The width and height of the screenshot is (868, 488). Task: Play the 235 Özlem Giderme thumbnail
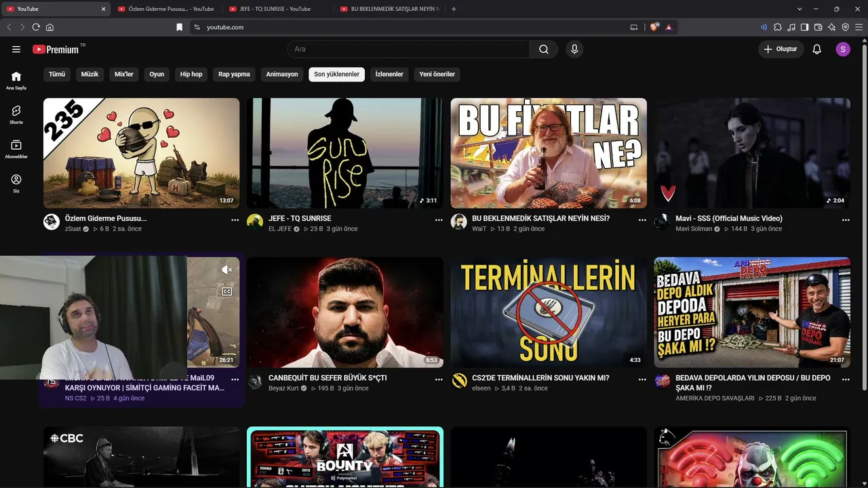141,153
